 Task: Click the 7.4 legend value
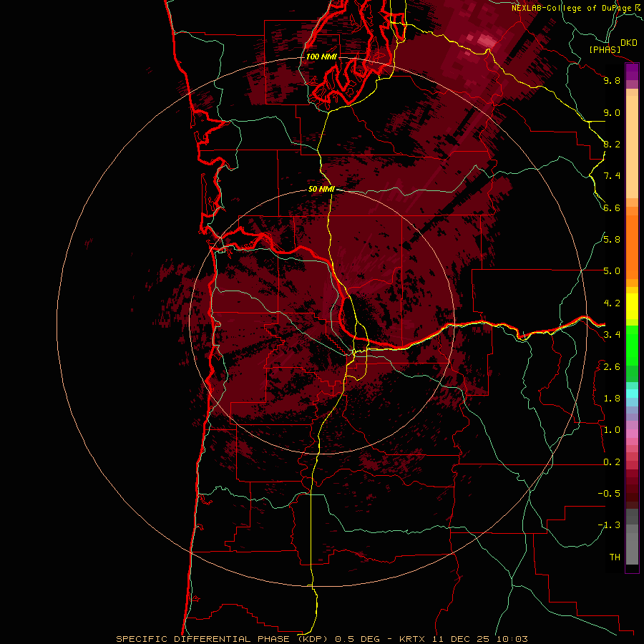coord(612,176)
